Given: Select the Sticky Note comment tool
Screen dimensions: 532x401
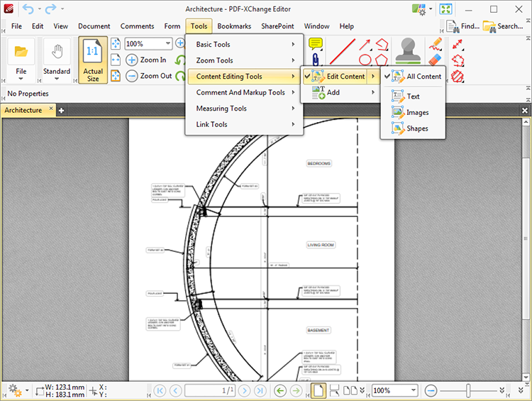Looking at the screenshot, I should (x=316, y=45).
